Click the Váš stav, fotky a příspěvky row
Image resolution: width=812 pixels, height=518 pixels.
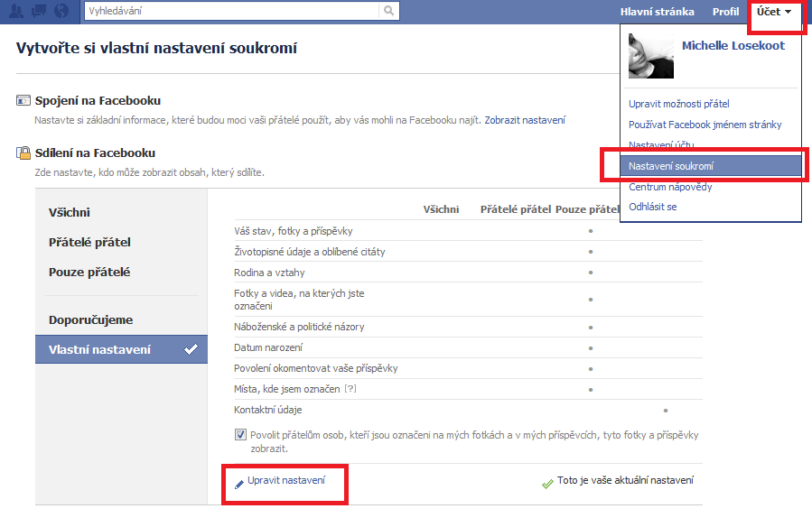pyautogui.click(x=468, y=231)
